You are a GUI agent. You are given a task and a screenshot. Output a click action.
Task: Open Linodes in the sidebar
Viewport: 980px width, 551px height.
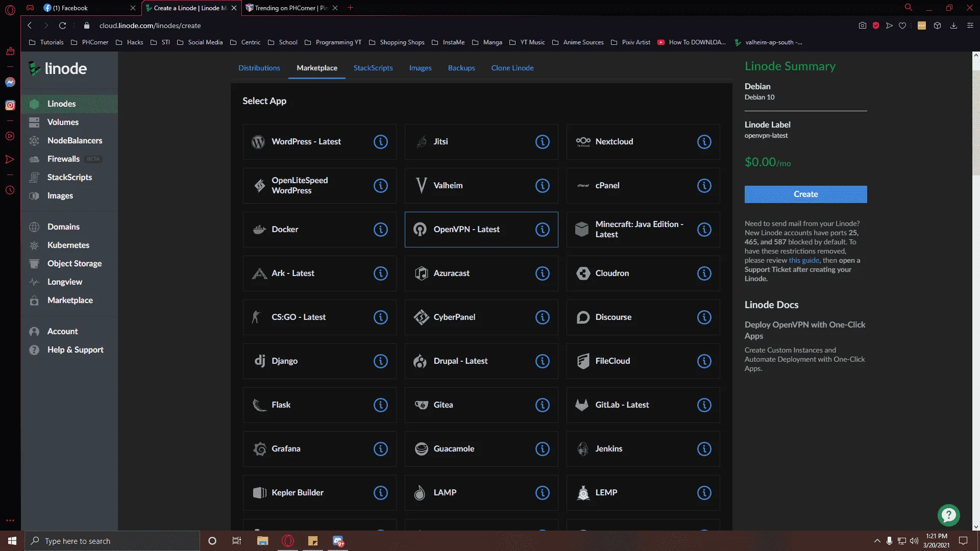(x=69, y=104)
